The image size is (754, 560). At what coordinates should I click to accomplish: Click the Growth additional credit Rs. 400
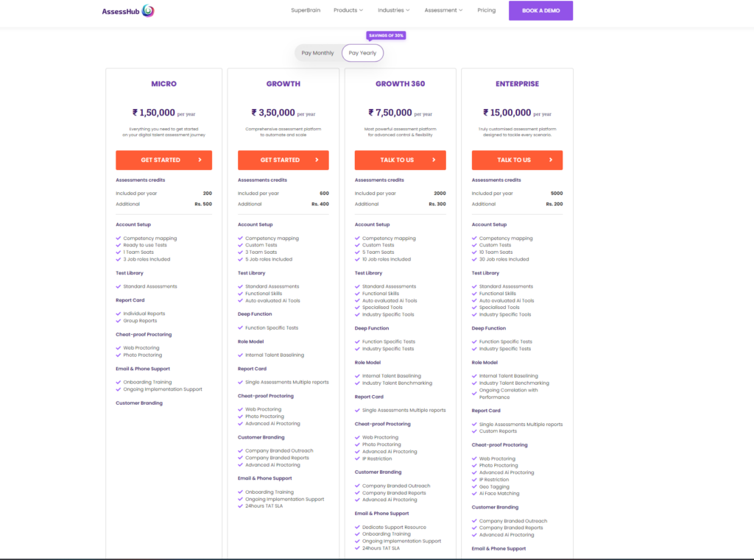(x=320, y=204)
